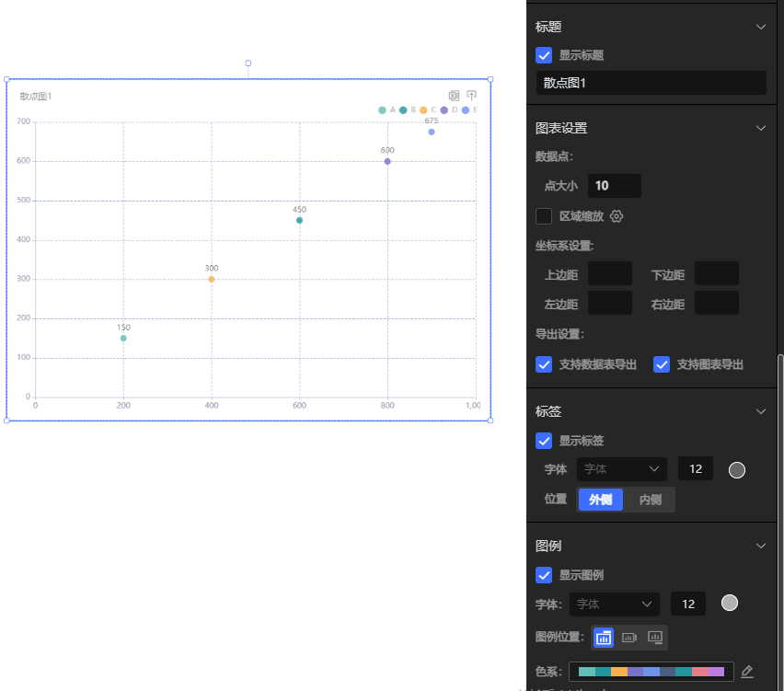This screenshot has width=784, height=691.
Task: Click the top-left resize handle of chart
Action: pos(7,79)
